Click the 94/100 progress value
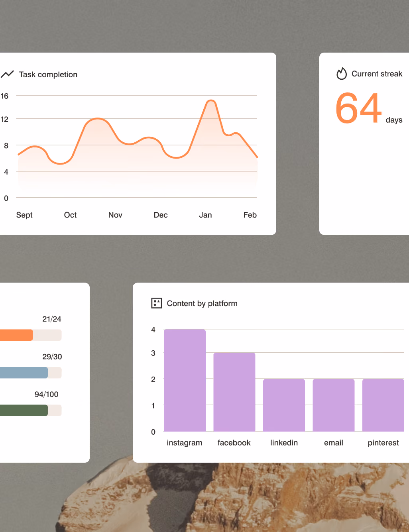409x532 pixels. pos(47,394)
